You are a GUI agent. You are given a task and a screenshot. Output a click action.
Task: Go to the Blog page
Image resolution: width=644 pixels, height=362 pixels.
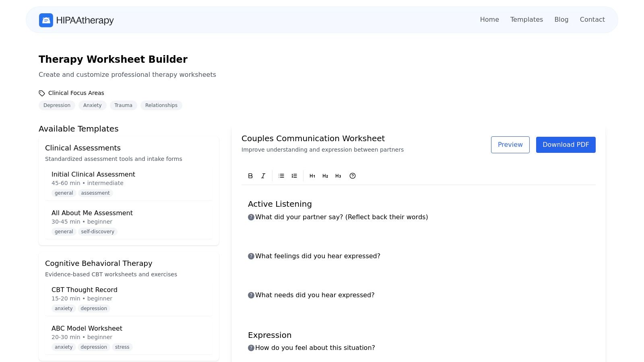tap(561, 19)
